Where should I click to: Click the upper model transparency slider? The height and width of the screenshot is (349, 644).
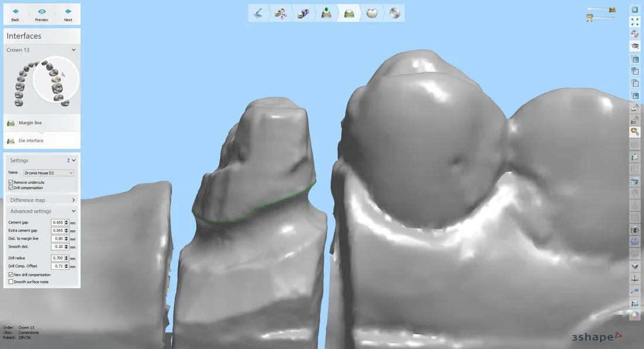point(600,9)
